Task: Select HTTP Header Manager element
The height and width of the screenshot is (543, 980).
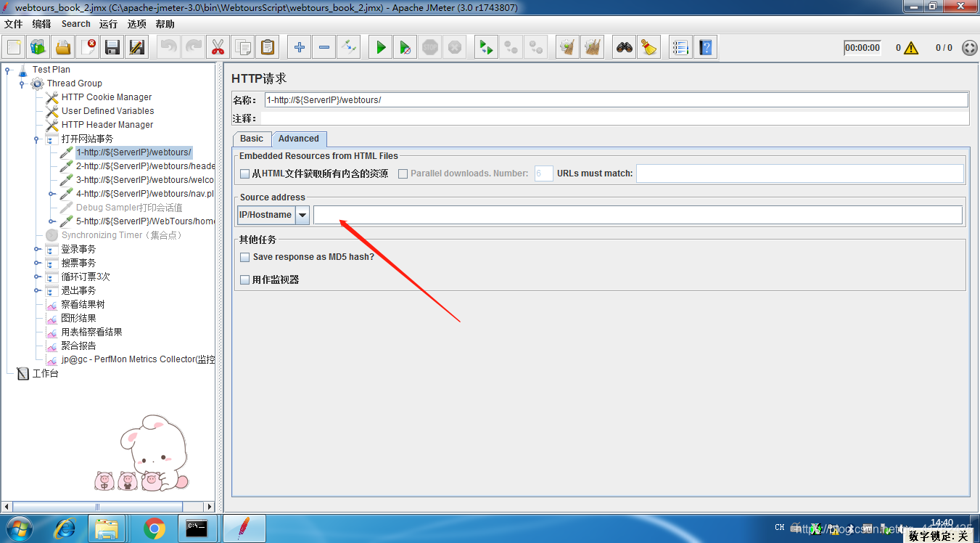Action: click(x=107, y=125)
